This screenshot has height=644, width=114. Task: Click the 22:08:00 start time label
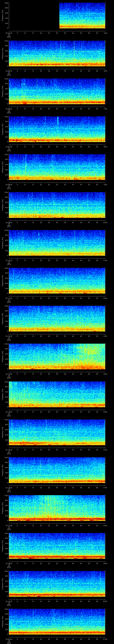(x=9, y=184)
